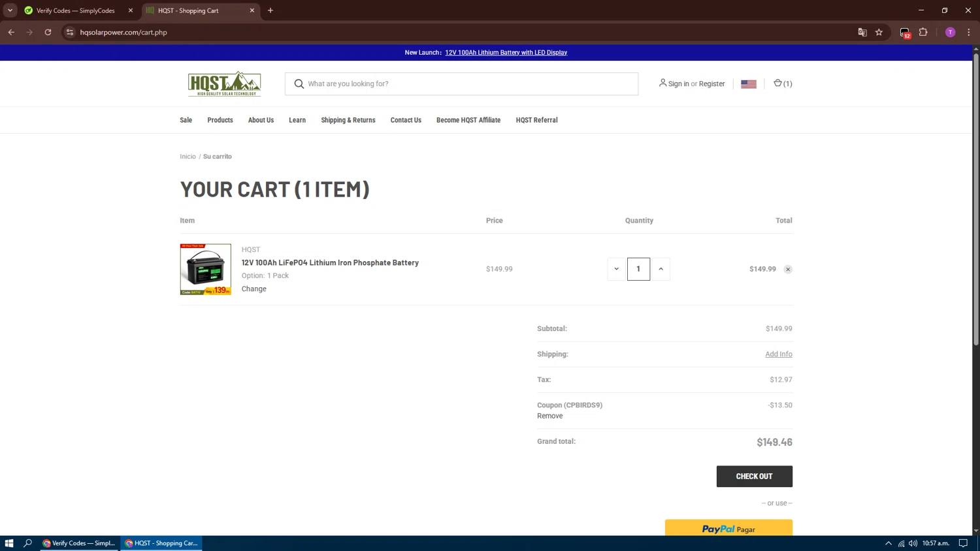Open the Learn menu
980x551 pixels.
(297, 120)
